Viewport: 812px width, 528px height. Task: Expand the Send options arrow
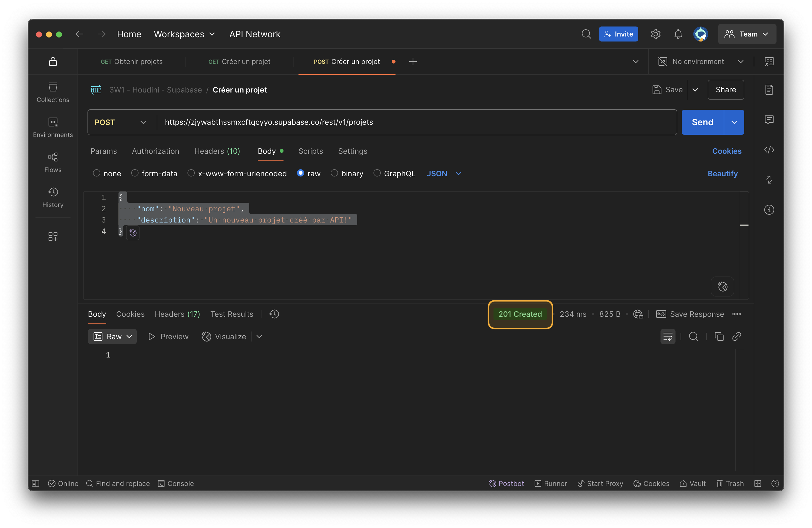click(734, 122)
